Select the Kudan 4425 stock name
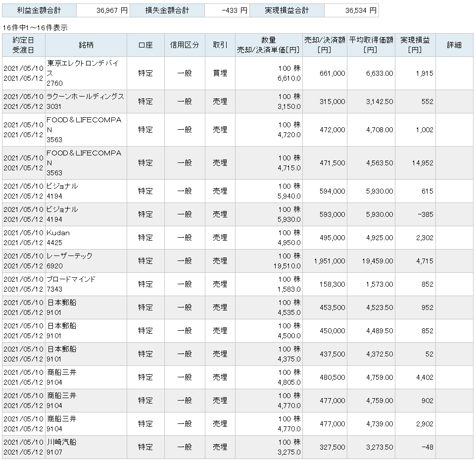 (x=58, y=238)
